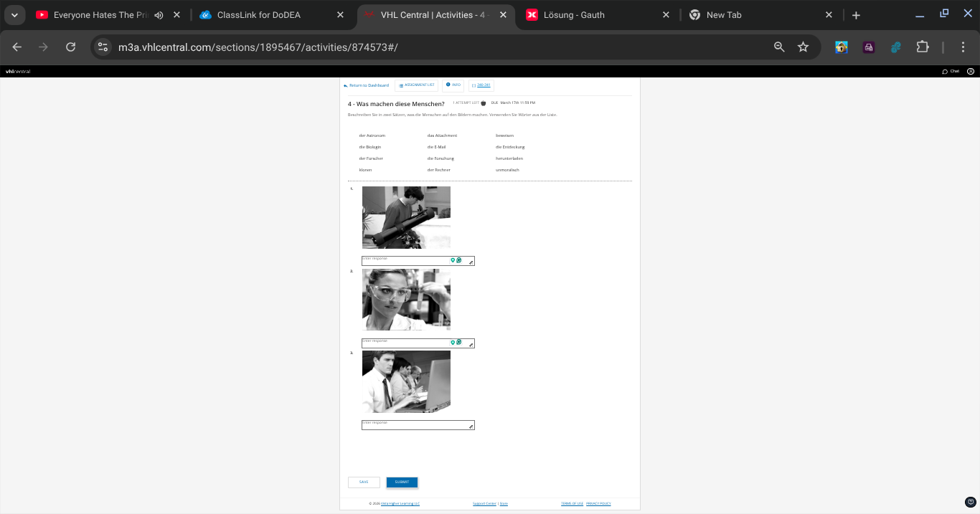Click the green circular icon in response 2
Viewport: 980px width, 514px height.
tap(459, 342)
